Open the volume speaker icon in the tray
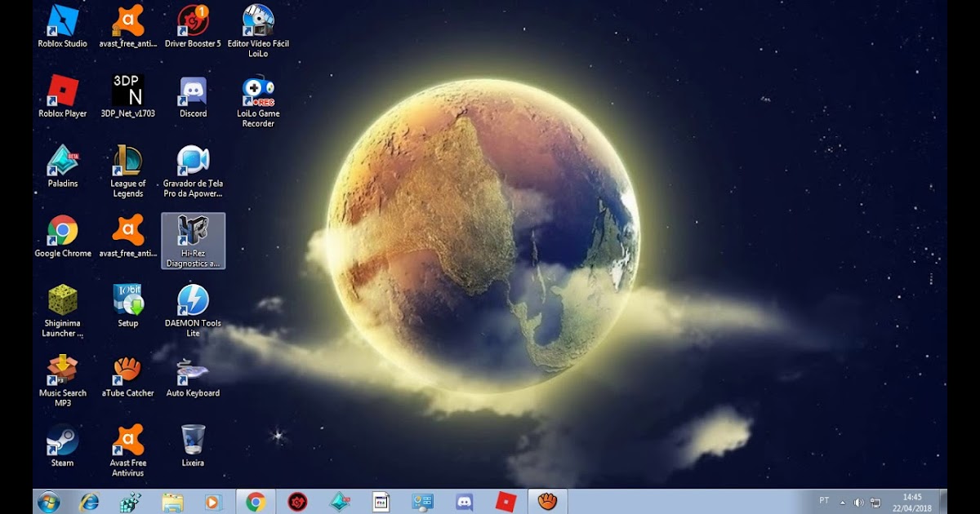The image size is (980, 514). click(x=858, y=503)
